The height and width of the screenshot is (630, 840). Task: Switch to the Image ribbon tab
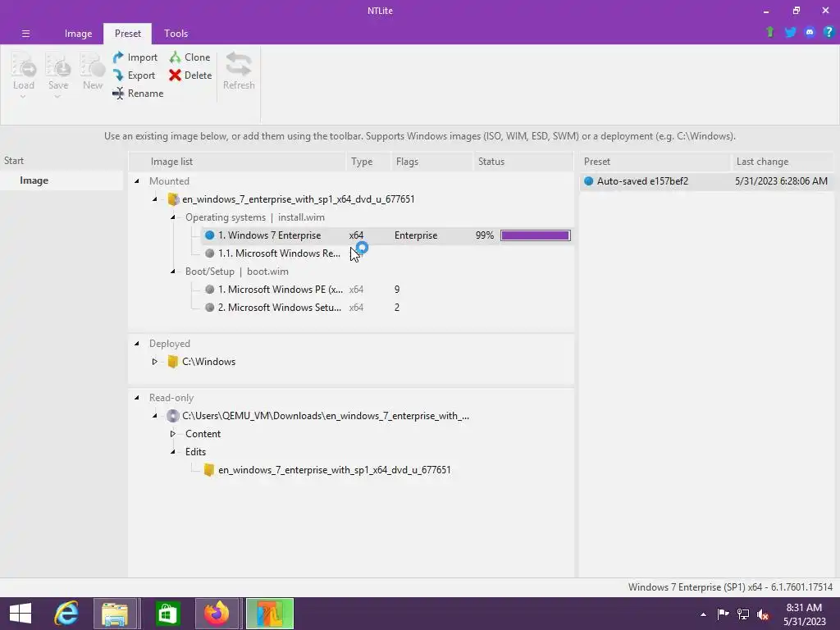click(x=78, y=33)
